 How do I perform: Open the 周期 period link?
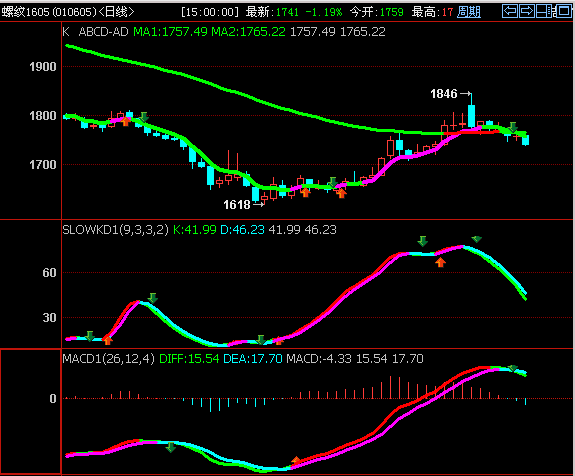469,12
